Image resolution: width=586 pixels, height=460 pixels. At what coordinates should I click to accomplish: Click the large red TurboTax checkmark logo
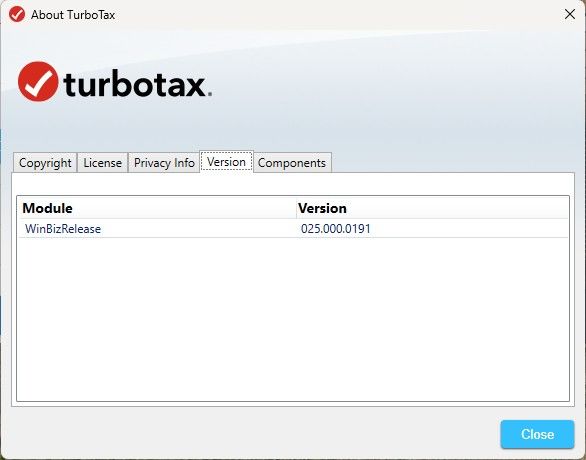pos(38,81)
